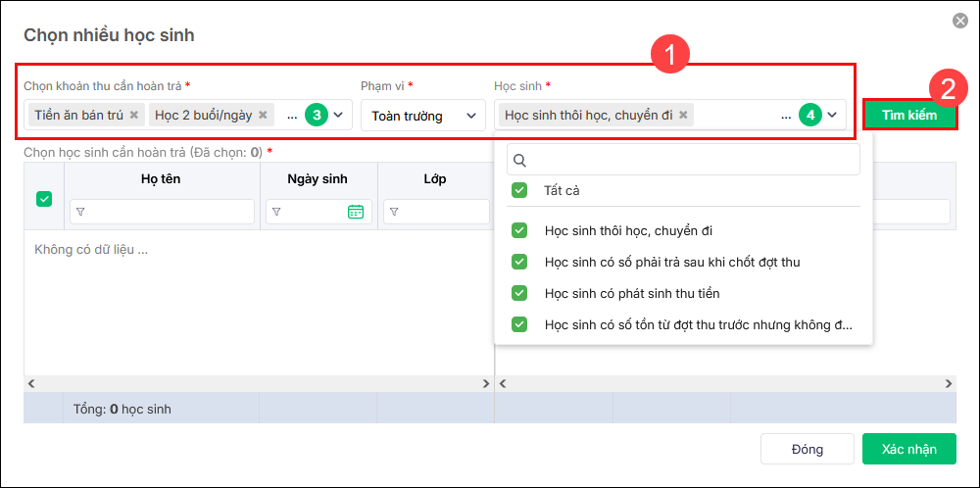Click the search field in dropdown list
980x488 pixels.
click(x=684, y=160)
